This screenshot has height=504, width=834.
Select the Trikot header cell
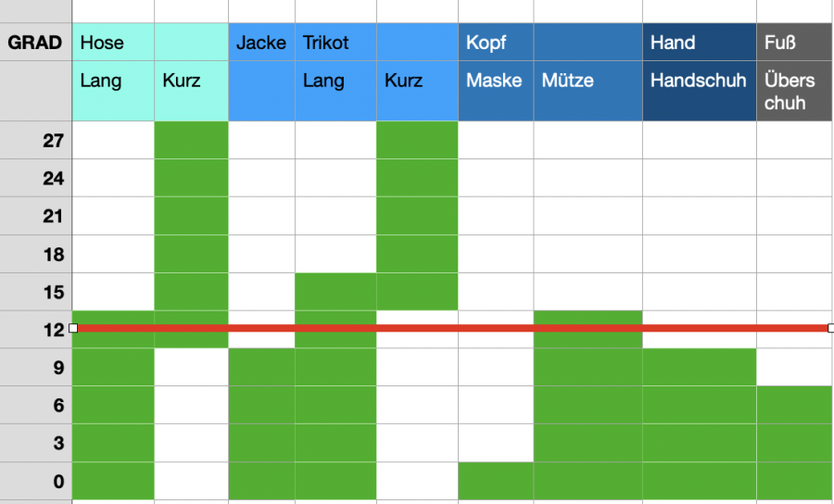coord(335,43)
